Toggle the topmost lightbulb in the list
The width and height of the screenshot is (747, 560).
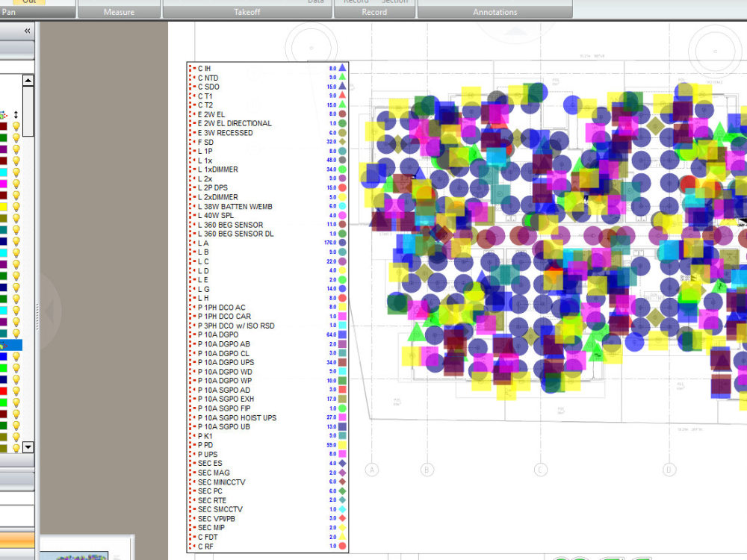click(16, 126)
